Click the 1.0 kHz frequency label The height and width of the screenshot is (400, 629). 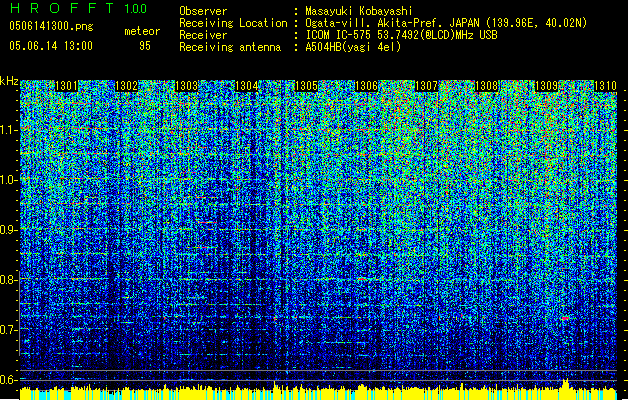click(9, 180)
